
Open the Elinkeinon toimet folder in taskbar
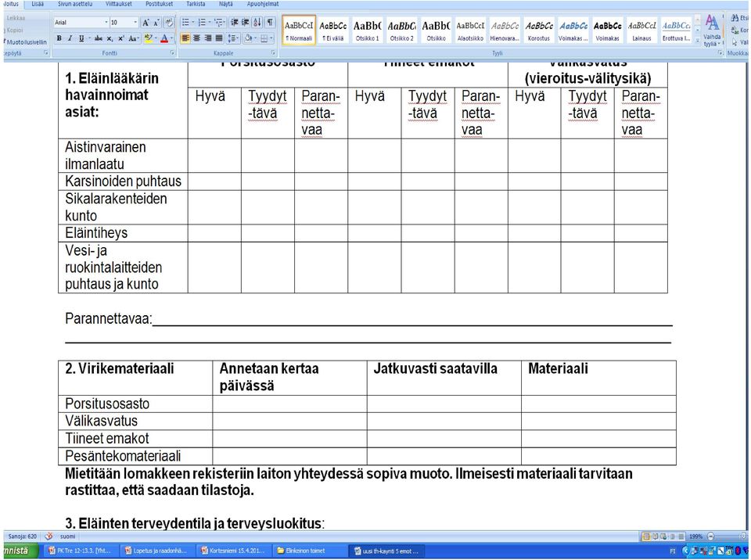tap(308, 551)
